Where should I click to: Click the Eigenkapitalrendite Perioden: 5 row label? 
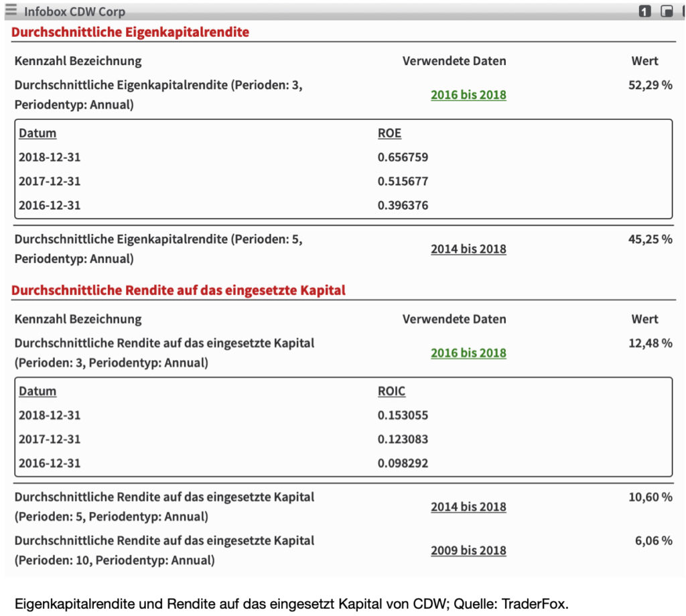pos(158,249)
